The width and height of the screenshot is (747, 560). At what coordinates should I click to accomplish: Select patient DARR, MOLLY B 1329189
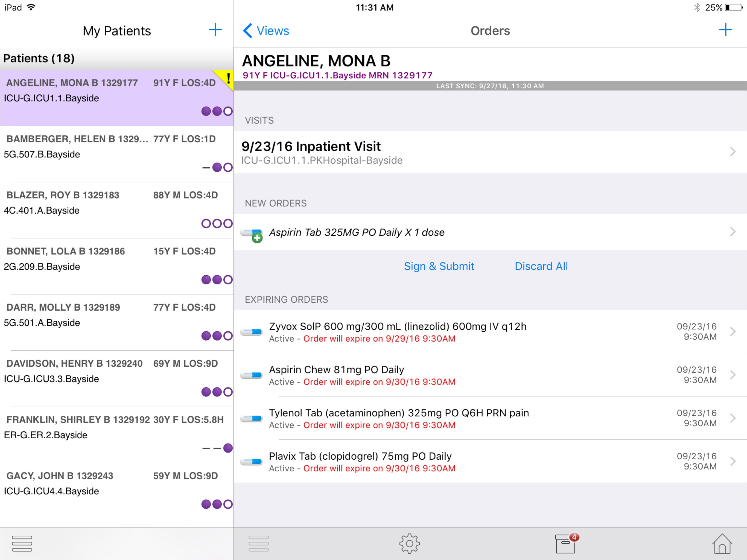pos(117,322)
